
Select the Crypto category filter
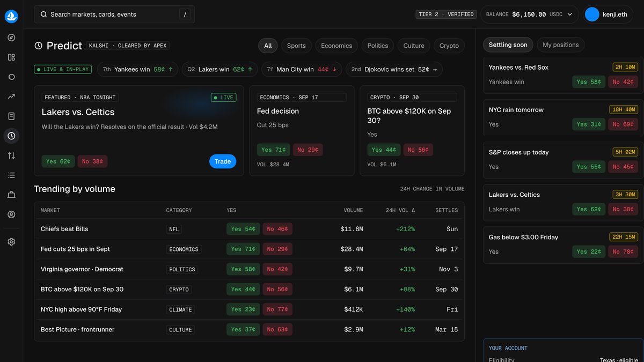(x=449, y=46)
